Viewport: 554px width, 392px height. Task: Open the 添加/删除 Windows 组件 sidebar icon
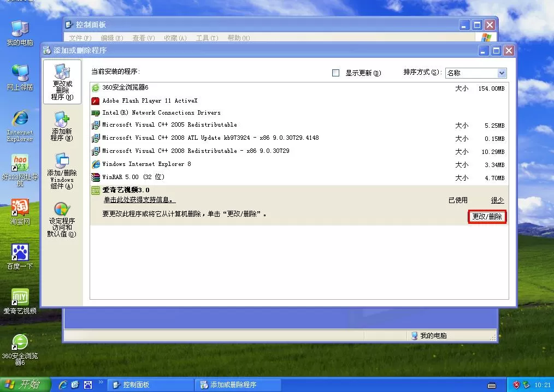tap(62, 171)
